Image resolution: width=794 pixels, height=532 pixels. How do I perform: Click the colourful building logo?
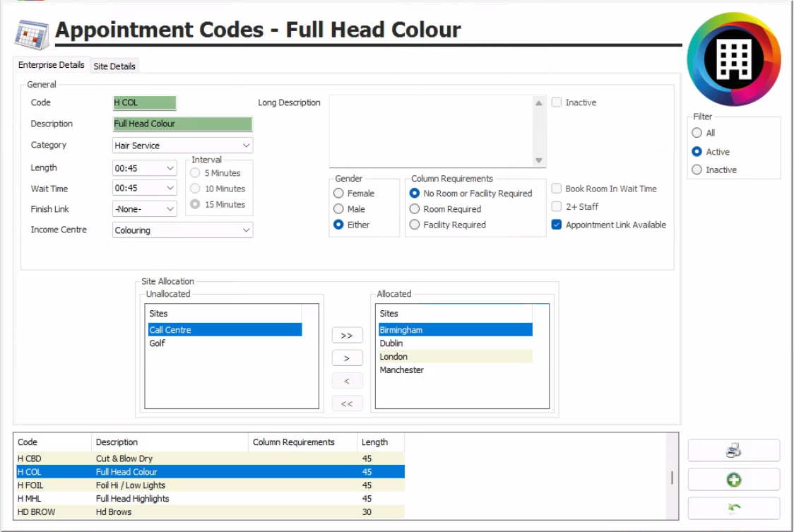[x=734, y=59]
